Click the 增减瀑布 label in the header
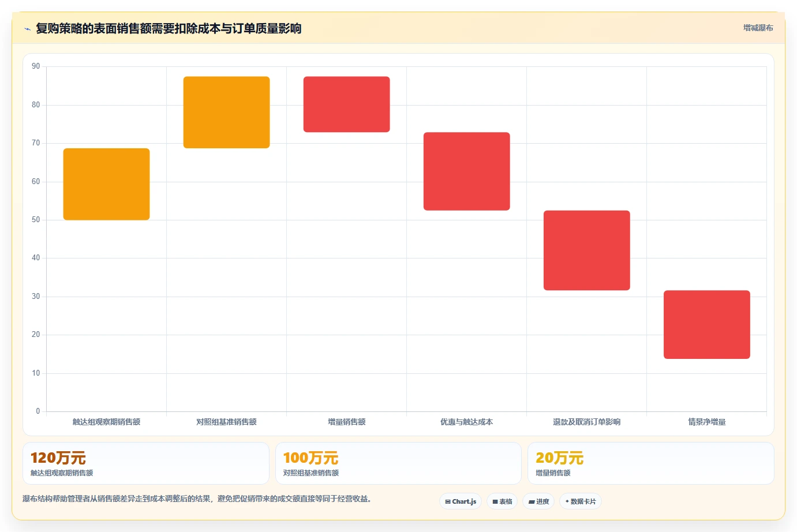This screenshot has height=532, width=797. pos(758,28)
